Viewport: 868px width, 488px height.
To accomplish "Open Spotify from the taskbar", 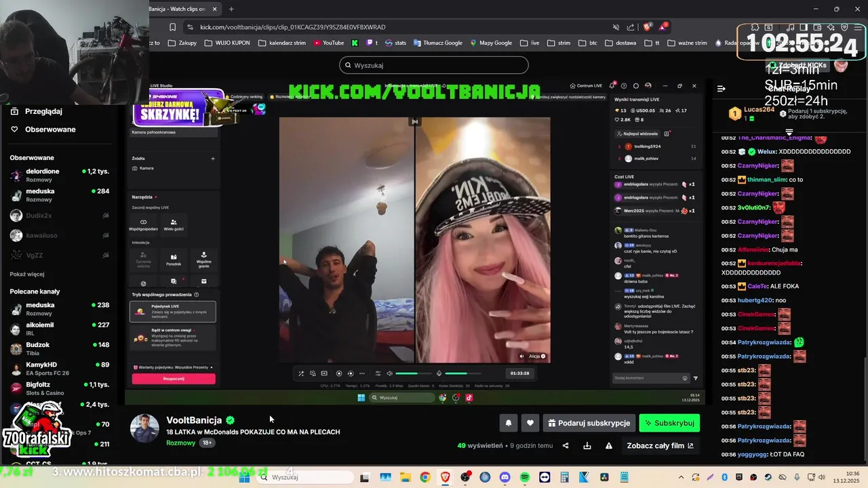I will 525,477.
